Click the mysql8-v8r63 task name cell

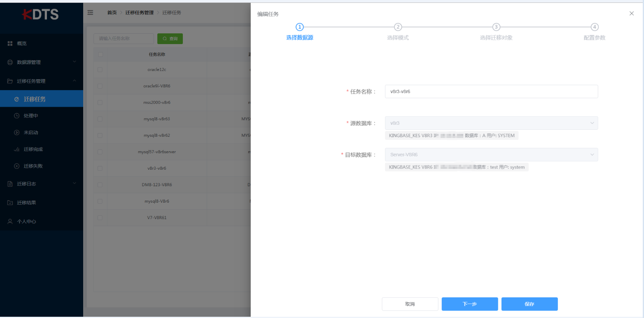[157, 119]
